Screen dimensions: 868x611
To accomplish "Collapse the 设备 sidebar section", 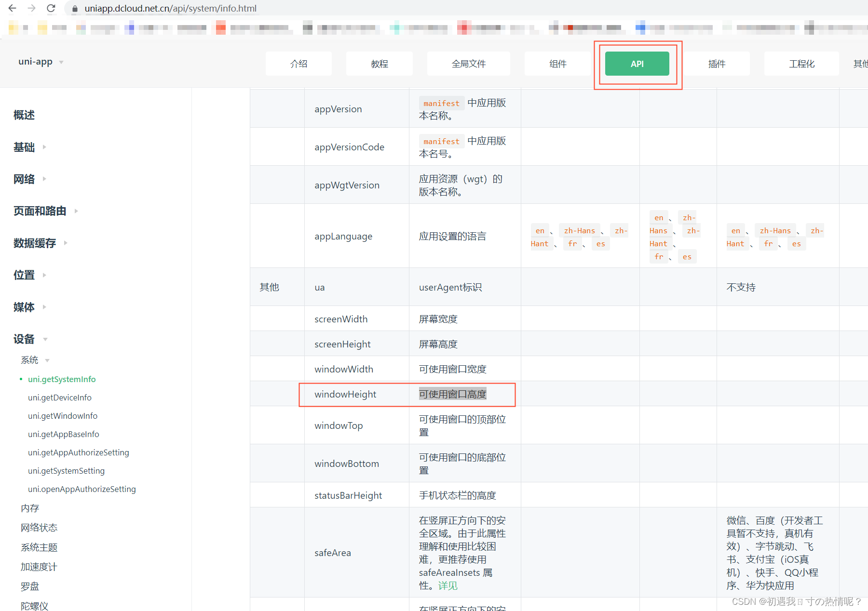I will pos(30,339).
